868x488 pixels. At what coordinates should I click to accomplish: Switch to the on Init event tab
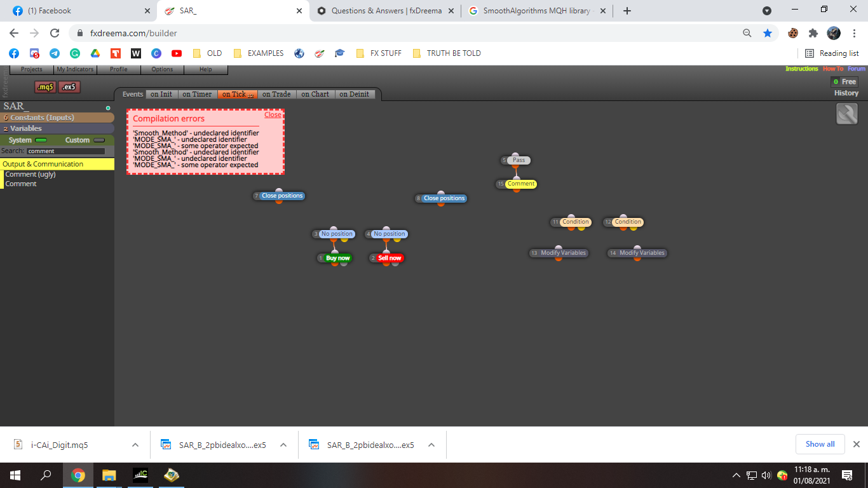click(161, 94)
